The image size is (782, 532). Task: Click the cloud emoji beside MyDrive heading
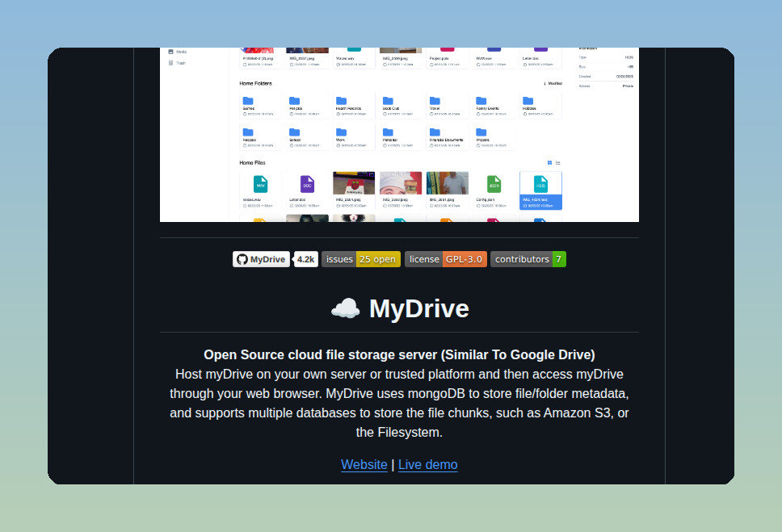tap(346, 308)
